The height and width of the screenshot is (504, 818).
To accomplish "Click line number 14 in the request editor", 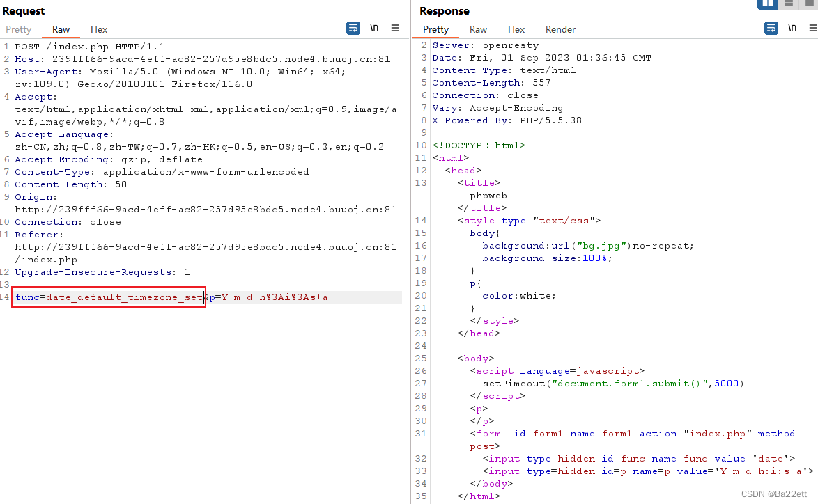I will pos(6,297).
